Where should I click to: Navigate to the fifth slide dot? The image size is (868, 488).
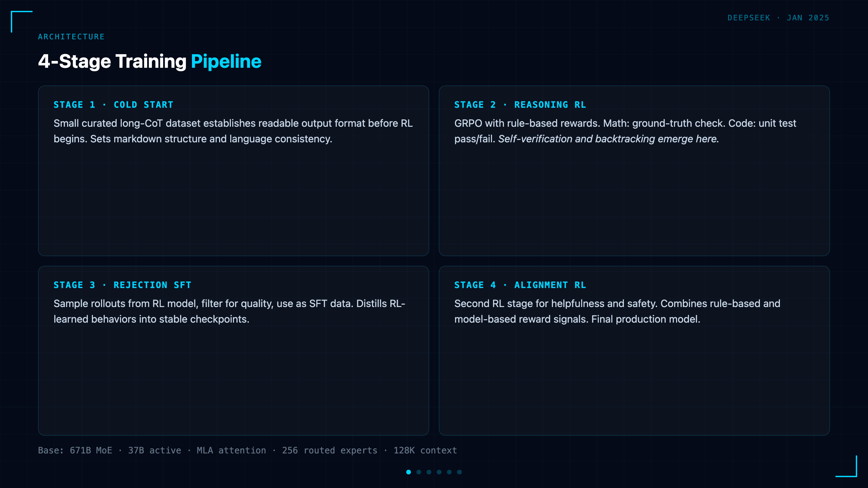449,472
